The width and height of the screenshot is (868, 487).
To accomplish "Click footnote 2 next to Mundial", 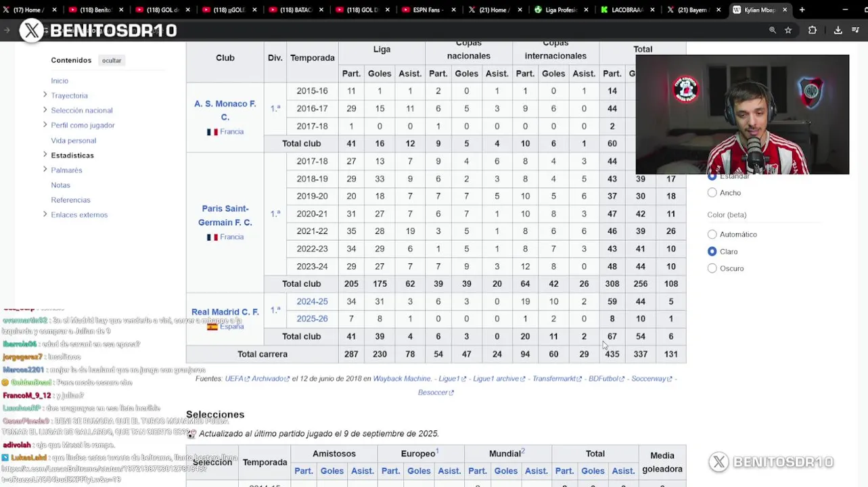I will point(523,451).
